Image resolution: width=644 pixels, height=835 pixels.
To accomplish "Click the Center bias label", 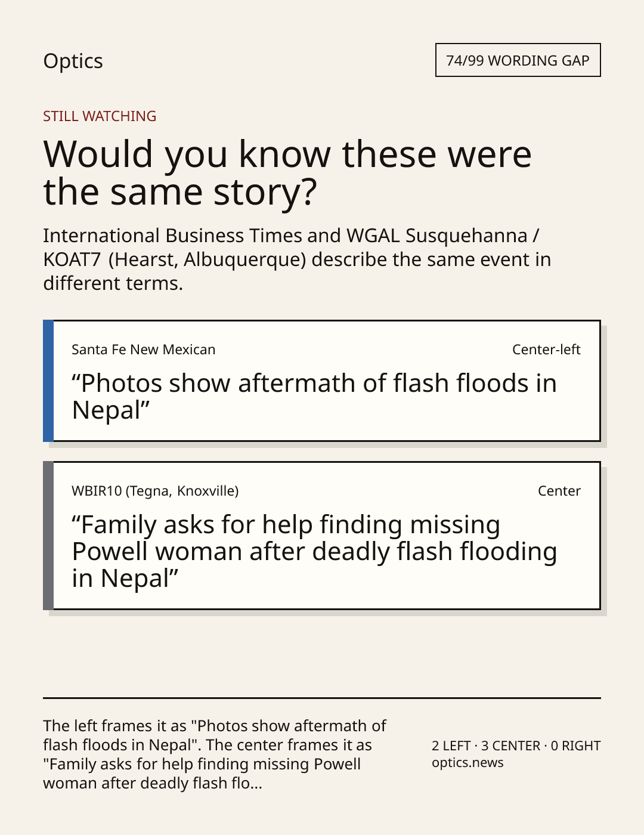I will (559, 491).
